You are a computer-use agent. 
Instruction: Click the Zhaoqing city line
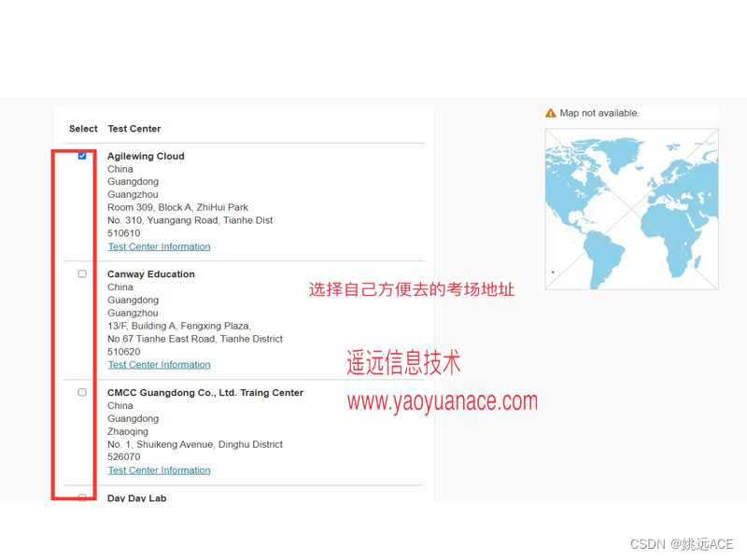(128, 432)
